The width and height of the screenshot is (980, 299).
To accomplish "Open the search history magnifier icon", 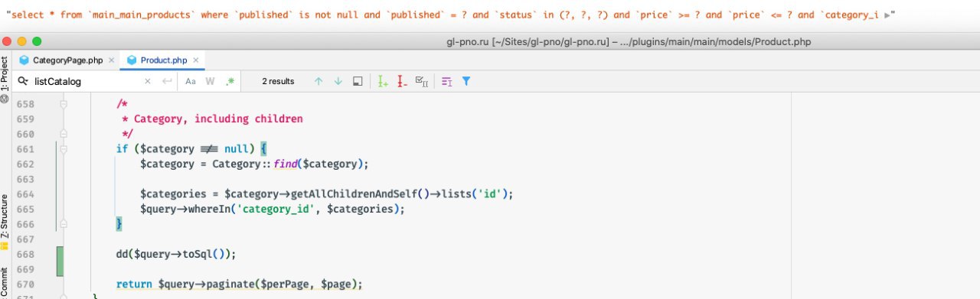I will pyautogui.click(x=24, y=81).
